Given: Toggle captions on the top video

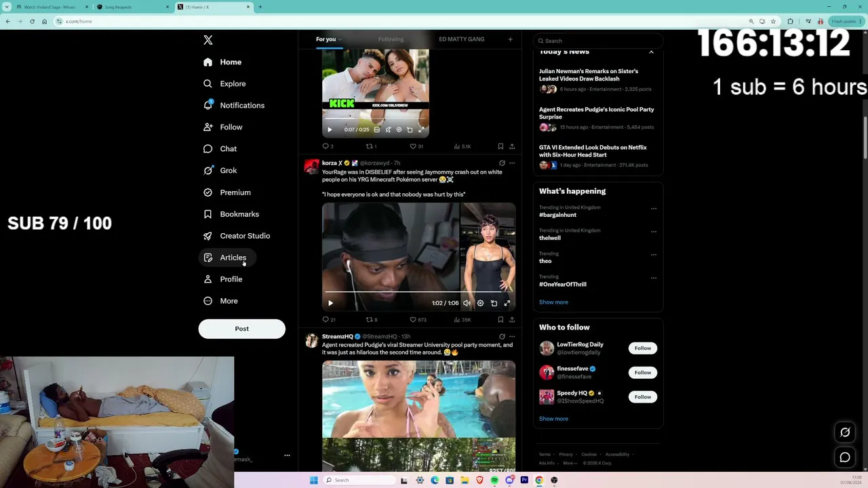Looking at the screenshot, I should (377, 129).
